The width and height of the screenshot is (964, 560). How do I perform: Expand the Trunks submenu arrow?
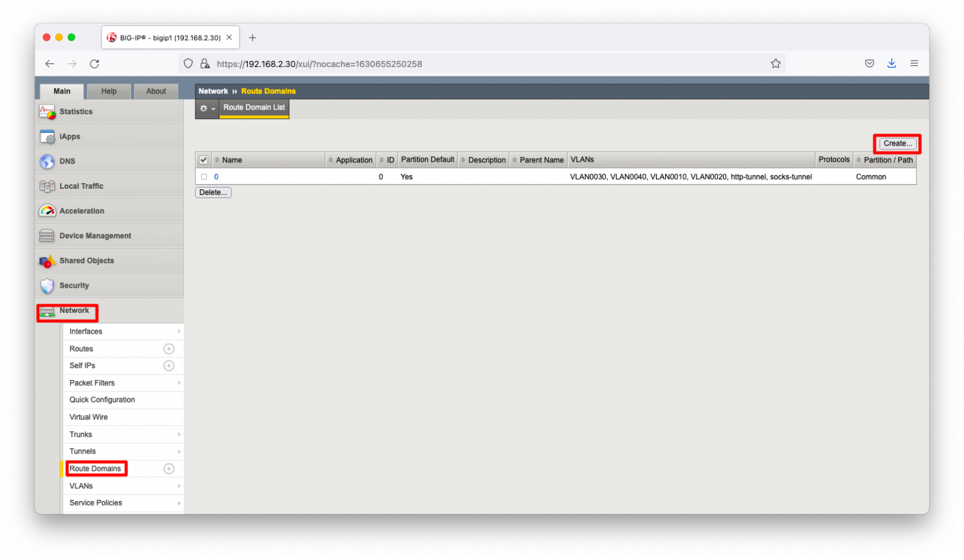(179, 434)
